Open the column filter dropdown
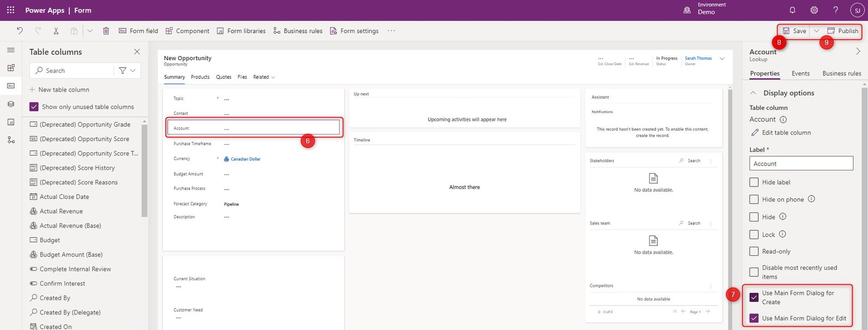The image size is (868, 330). click(127, 70)
